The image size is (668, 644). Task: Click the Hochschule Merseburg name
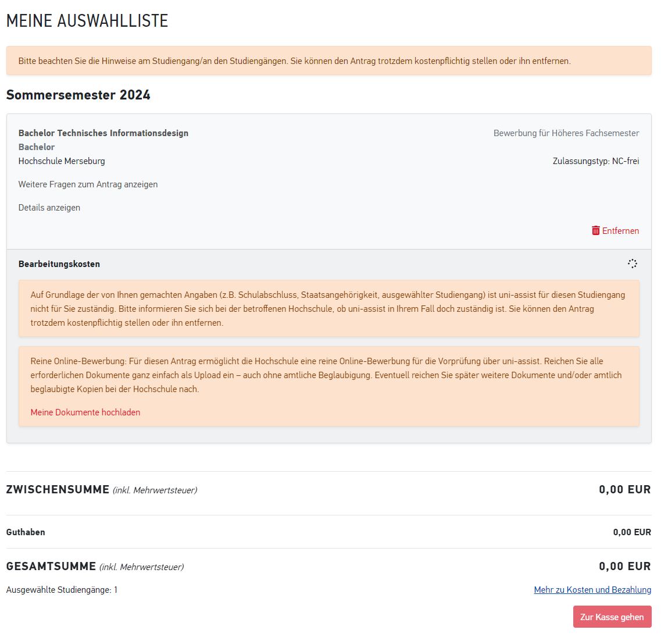click(x=62, y=161)
